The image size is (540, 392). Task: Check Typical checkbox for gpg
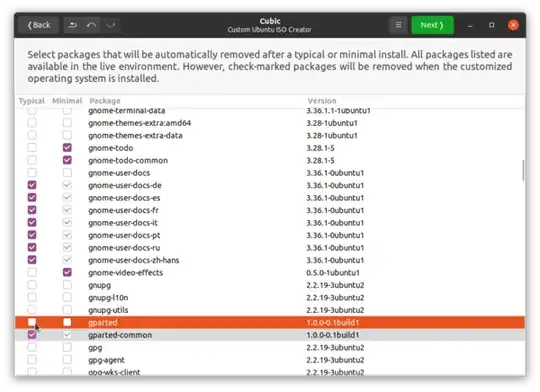32,347
